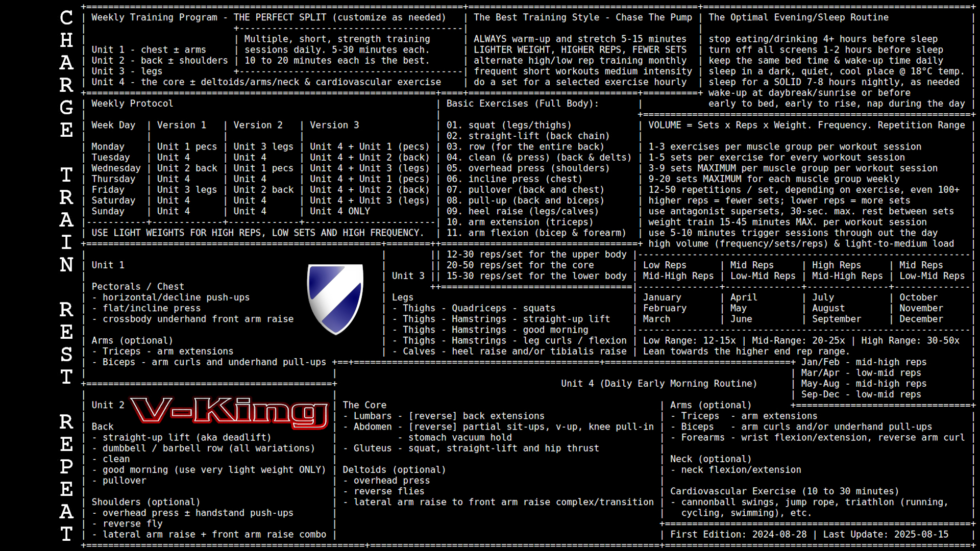980x551 pixels.
Task: Click the blue and white shield emblem
Action: [x=335, y=298]
